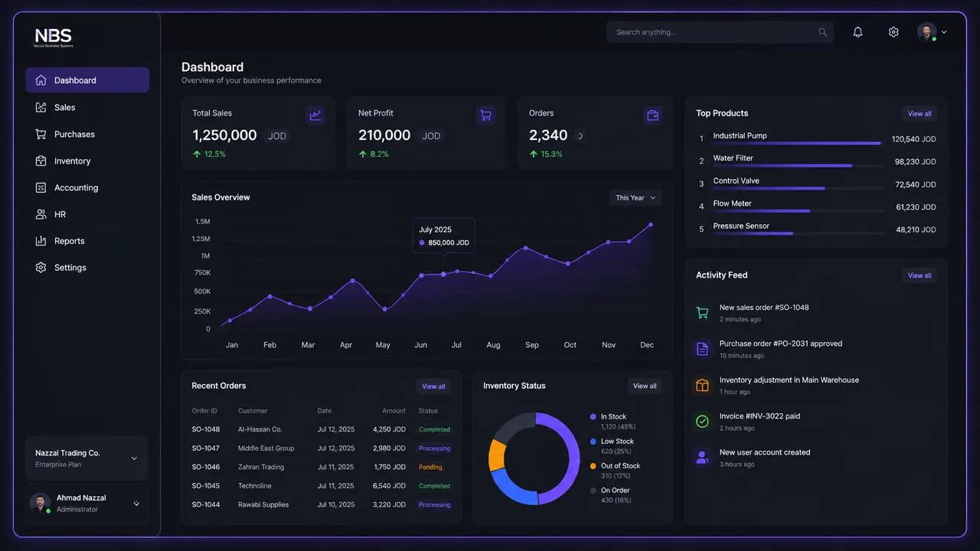Click the settings gear icon in top bar

pos(893,32)
